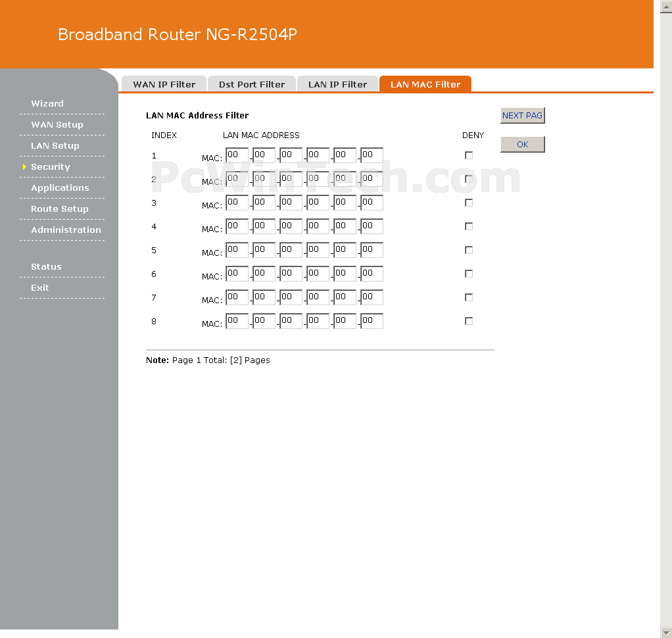Image resolution: width=672 pixels, height=638 pixels.
Task: Click scrollbar up arrow at top right
Action: [x=666, y=7]
